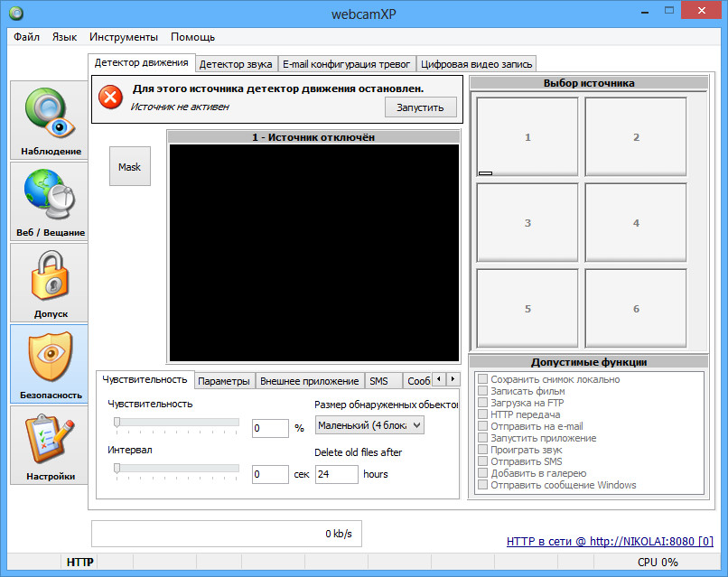Open the Инструменты menu

pos(124,37)
